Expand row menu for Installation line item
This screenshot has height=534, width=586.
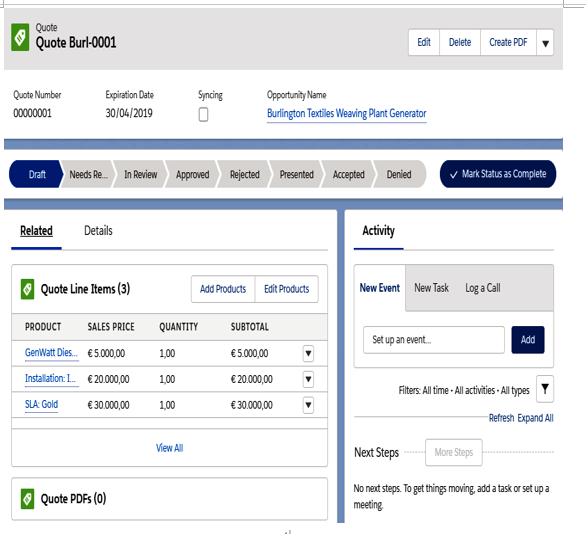click(x=308, y=379)
